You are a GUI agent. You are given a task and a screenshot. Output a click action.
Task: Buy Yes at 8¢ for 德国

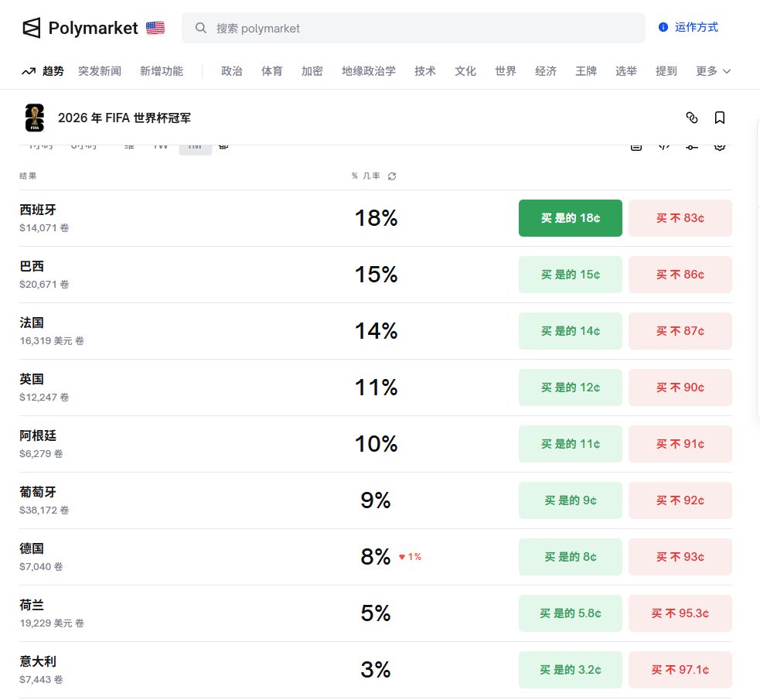click(571, 557)
